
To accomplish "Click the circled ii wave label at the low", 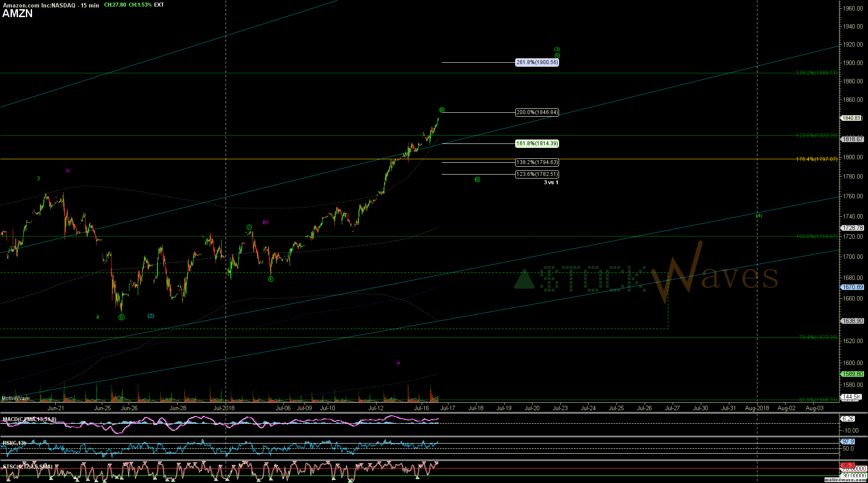I will pyautogui.click(x=271, y=279).
